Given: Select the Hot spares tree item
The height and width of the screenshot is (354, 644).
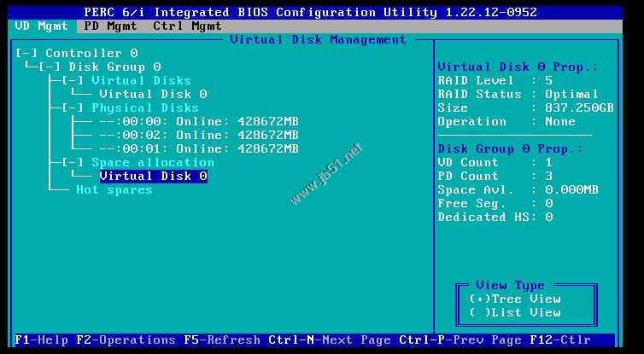Looking at the screenshot, I should click(x=114, y=189).
